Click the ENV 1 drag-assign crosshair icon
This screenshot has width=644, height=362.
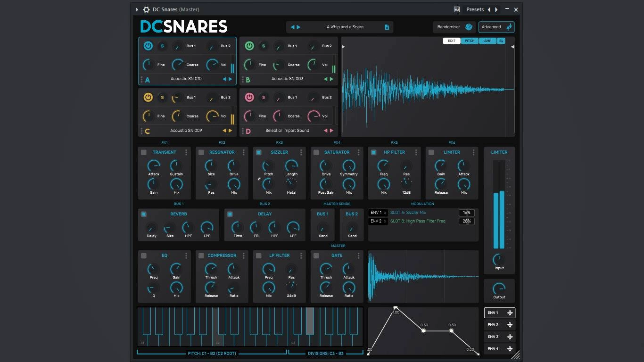[510, 313]
